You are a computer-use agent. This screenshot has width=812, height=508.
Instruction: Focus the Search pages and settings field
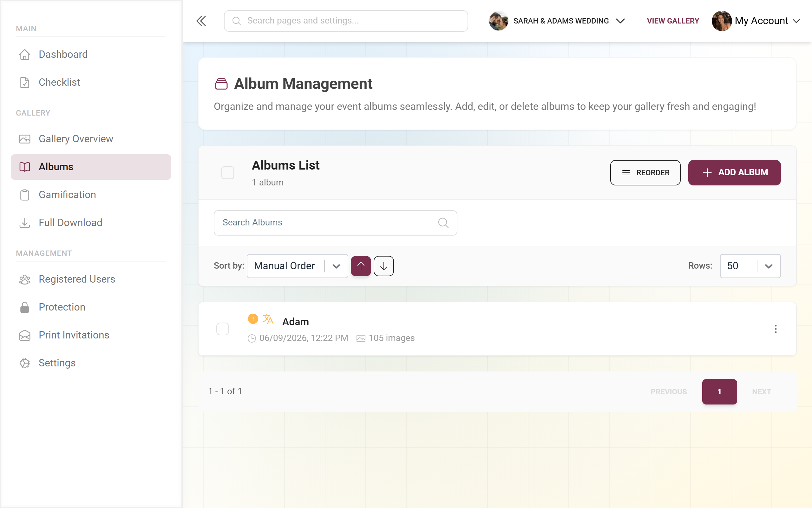point(346,21)
